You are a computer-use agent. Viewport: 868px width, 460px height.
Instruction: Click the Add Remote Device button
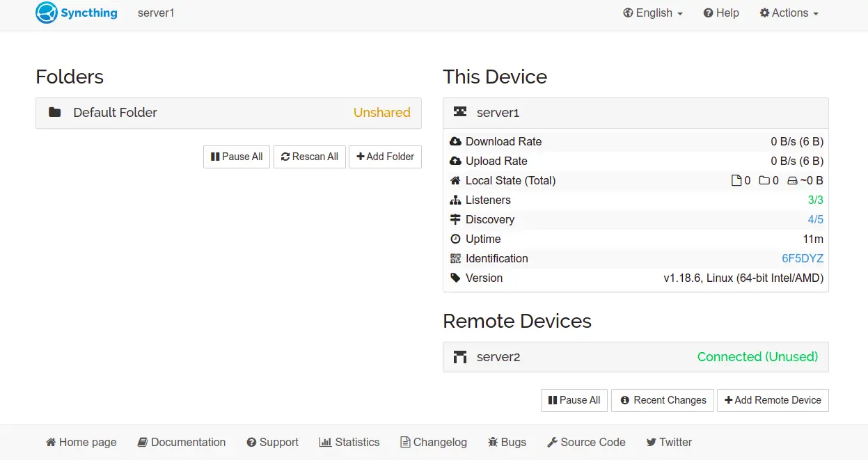[x=773, y=400]
